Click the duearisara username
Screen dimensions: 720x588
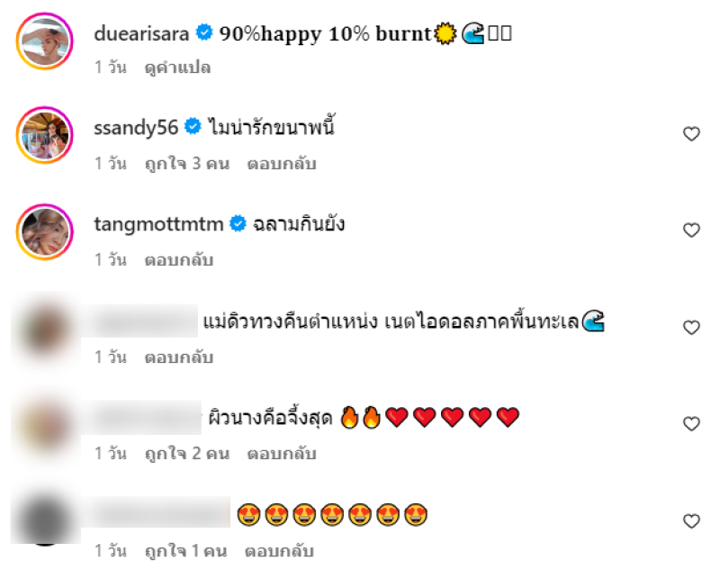tap(141, 33)
